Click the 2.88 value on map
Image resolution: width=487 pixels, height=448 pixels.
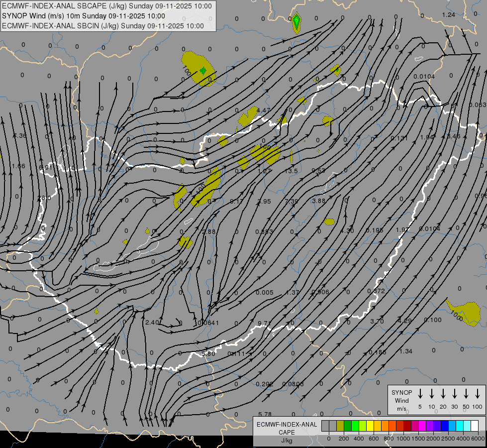tap(209, 231)
